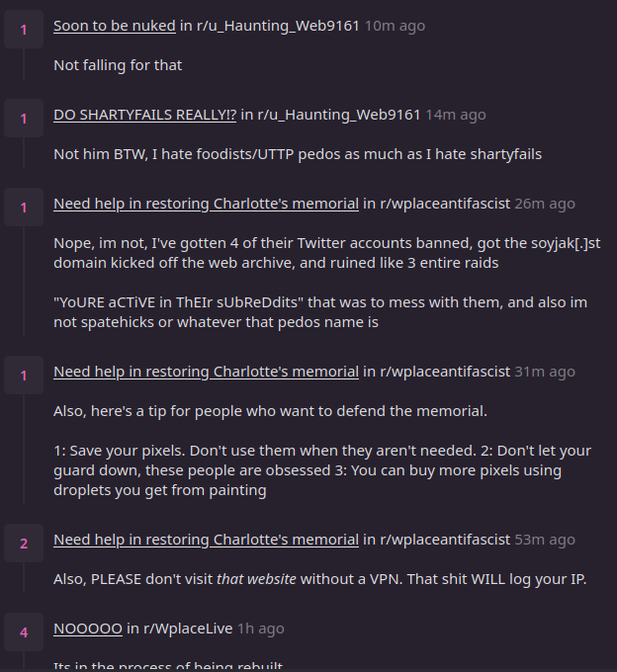Open the "NOOOOO" post link
Screen dimensions: 617x672
(x=88, y=629)
